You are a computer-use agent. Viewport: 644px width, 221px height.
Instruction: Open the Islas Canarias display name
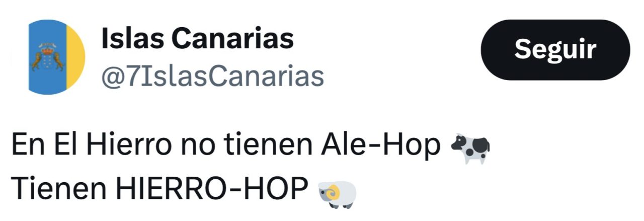(197, 39)
